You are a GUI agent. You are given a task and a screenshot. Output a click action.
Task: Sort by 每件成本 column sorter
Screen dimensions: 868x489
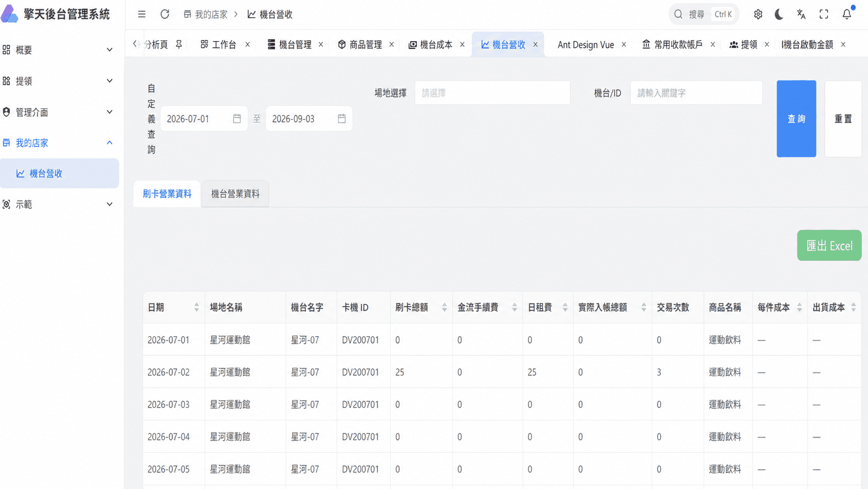pos(799,308)
